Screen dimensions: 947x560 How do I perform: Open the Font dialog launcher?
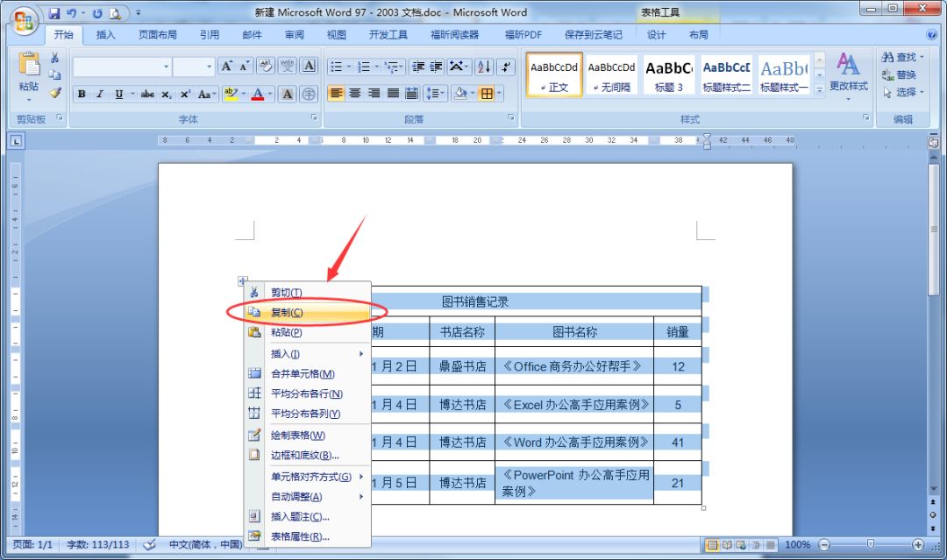pyautogui.click(x=314, y=117)
